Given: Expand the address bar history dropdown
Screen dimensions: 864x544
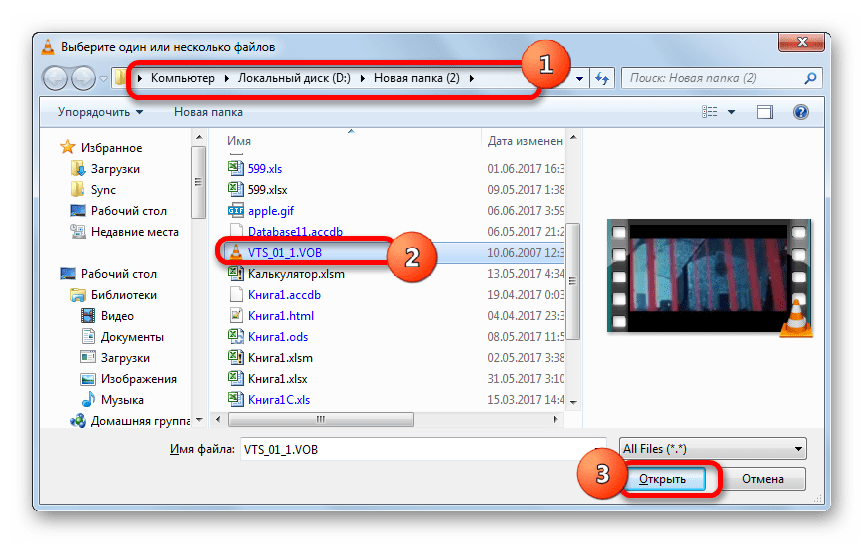Looking at the screenshot, I should point(579,79).
